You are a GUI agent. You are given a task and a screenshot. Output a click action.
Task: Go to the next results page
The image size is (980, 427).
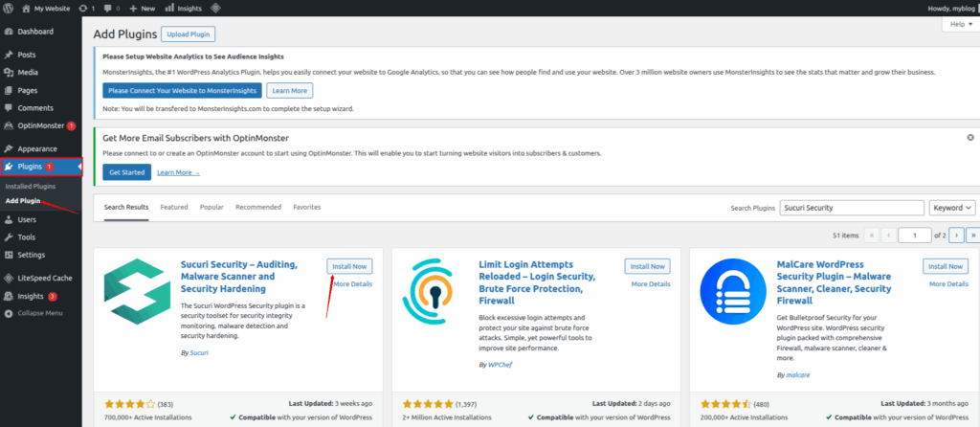[956, 236]
